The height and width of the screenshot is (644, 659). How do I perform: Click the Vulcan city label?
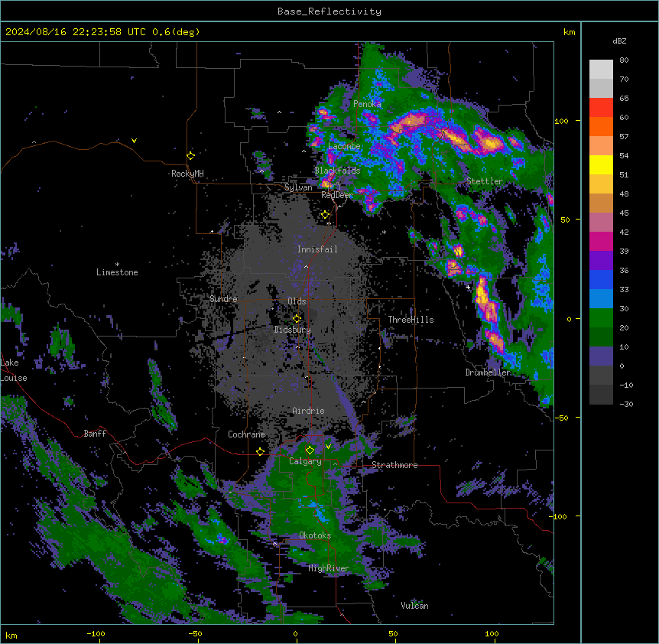click(x=414, y=606)
